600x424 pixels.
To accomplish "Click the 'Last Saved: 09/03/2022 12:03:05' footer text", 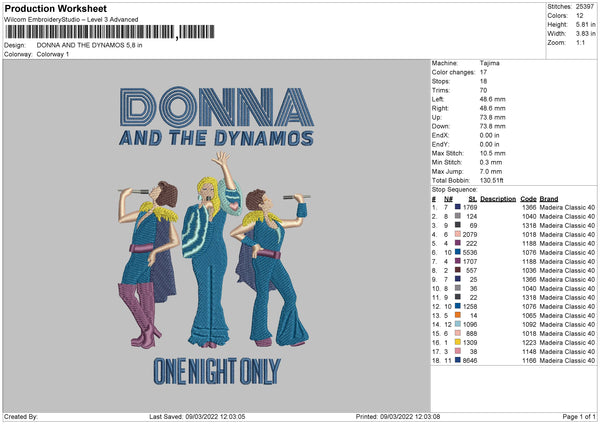I will point(197,416).
